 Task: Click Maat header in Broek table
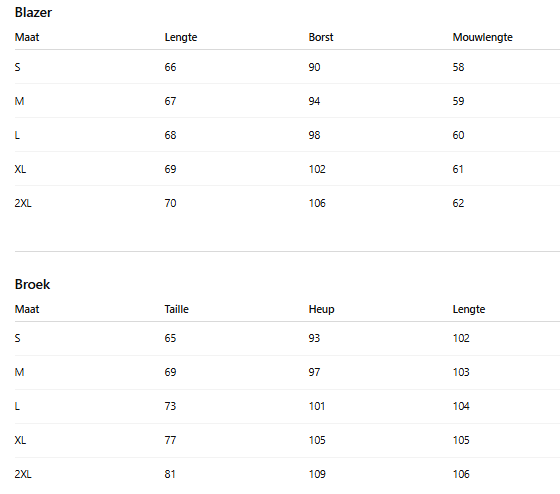pos(27,309)
